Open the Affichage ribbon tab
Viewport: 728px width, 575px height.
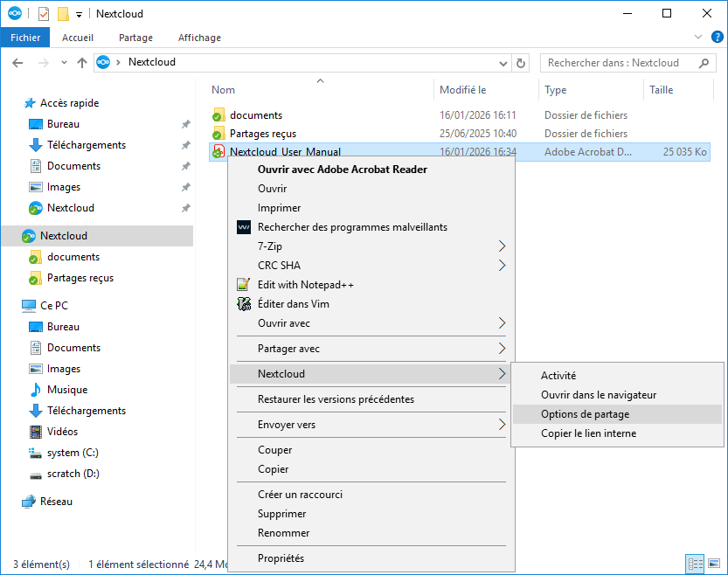pos(199,38)
